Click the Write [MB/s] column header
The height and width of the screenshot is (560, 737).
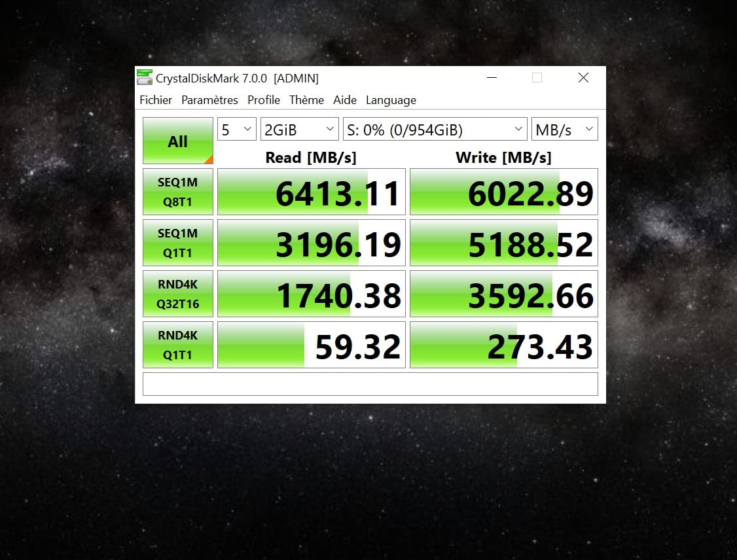click(x=503, y=158)
